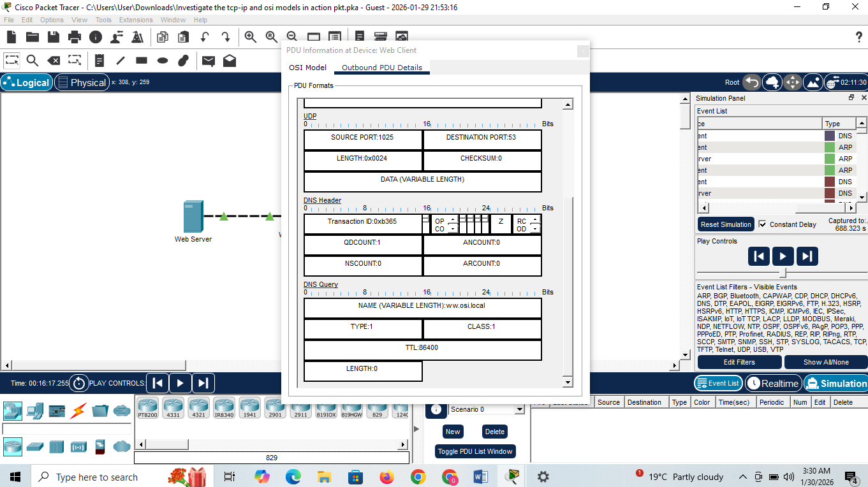868x487 pixels.
Task: Toggle the Constant Delay checkbox
Action: click(x=763, y=224)
